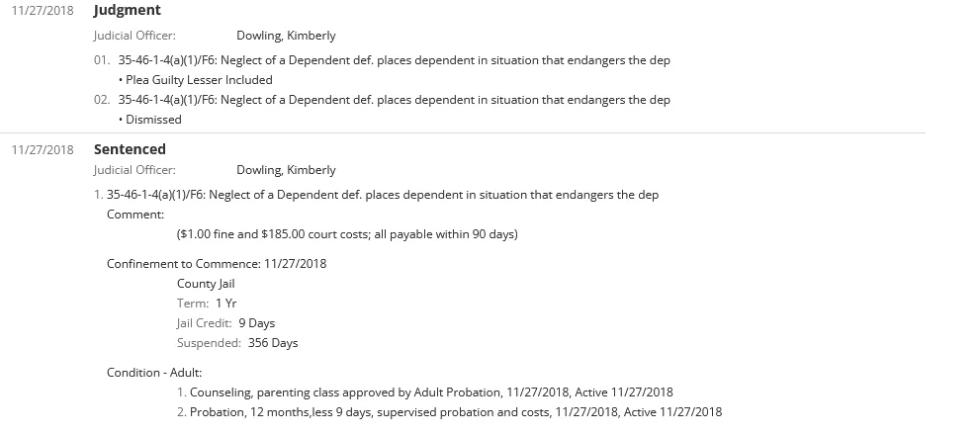
Task: Click the Counseling, parenting class condition
Action: (431, 392)
